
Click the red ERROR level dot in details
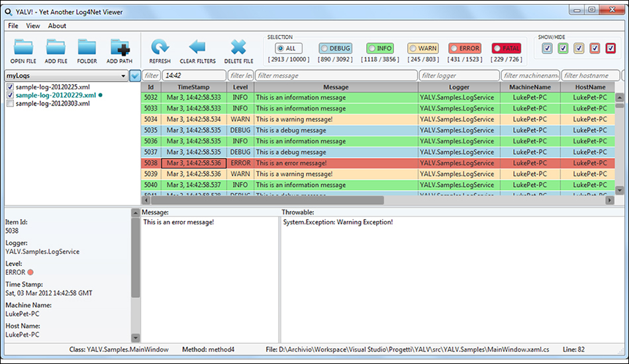[30, 272]
